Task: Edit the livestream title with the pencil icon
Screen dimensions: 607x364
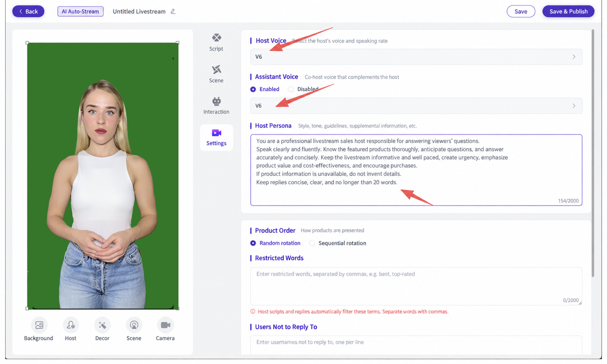Action: coord(173,11)
